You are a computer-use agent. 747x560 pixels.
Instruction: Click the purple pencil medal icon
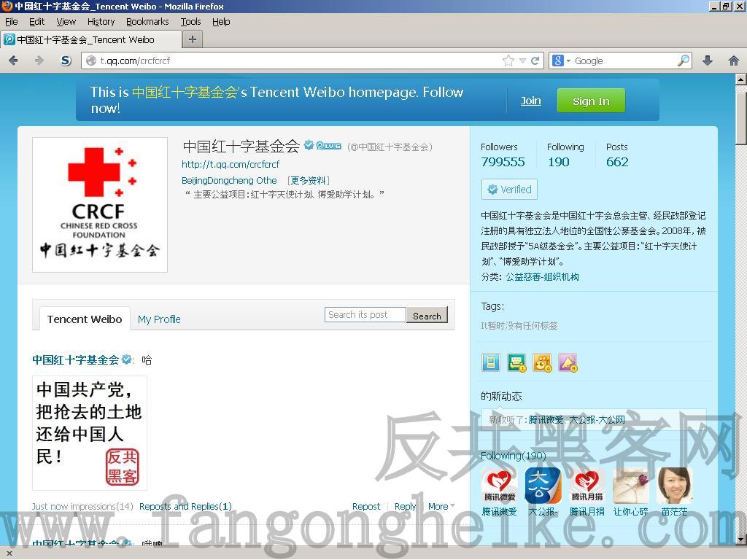tap(568, 362)
